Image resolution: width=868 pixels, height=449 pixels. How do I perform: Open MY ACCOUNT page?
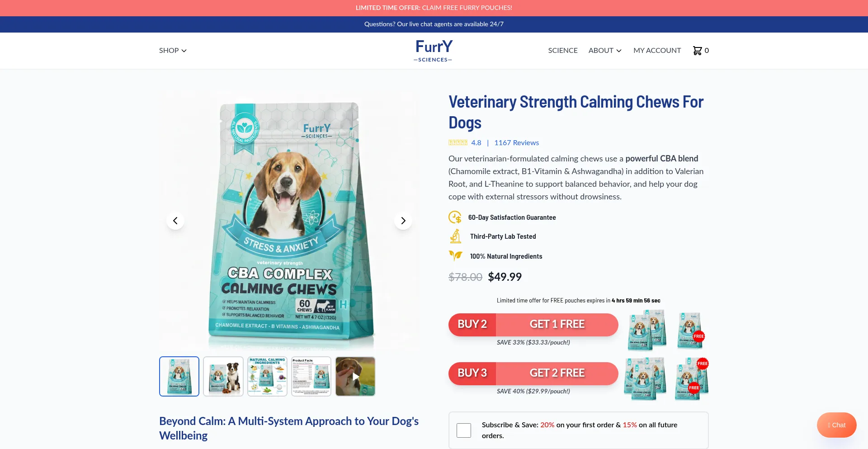(657, 51)
